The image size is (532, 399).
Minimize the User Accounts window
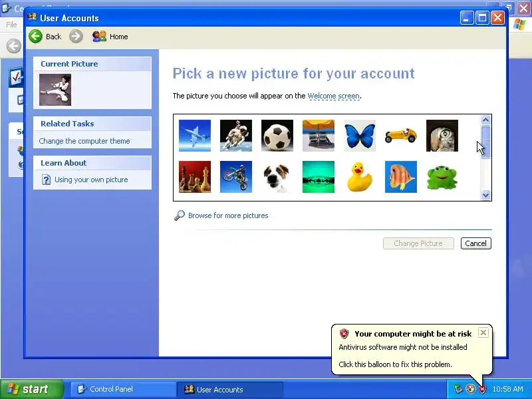[x=467, y=18]
